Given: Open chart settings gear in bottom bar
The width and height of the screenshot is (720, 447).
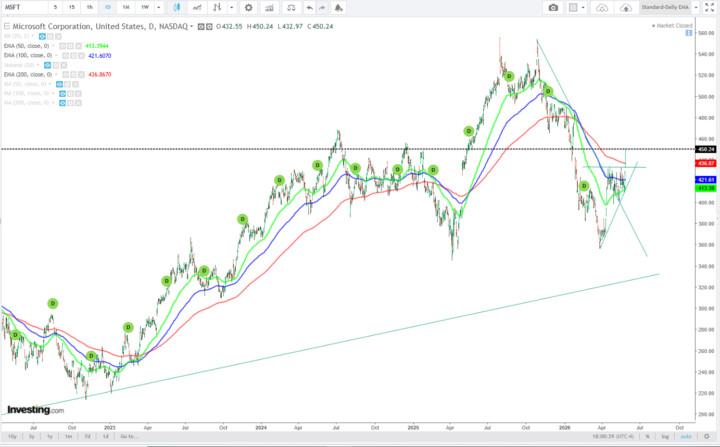Looking at the screenshot, I should coord(707,436).
